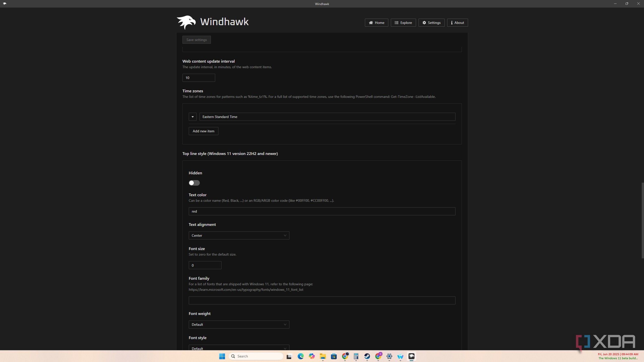This screenshot has height=362, width=644.
Task: Toggle the Hidden switch for top line
Action: pos(194,183)
